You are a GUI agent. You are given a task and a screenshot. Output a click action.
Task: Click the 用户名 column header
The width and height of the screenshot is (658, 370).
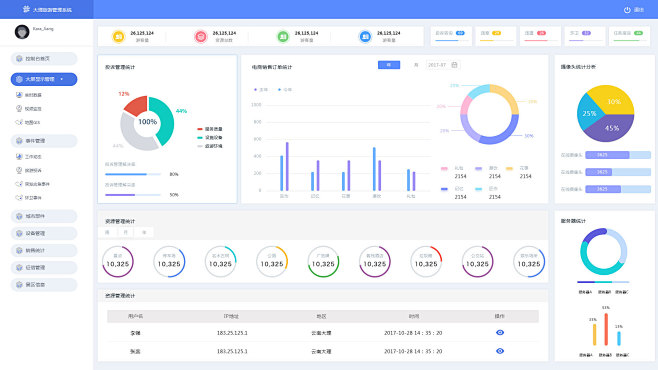(x=135, y=316)
